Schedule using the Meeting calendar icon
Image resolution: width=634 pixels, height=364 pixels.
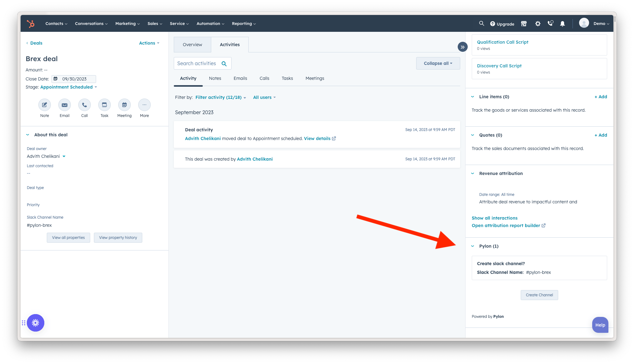(x=124, y=105)
